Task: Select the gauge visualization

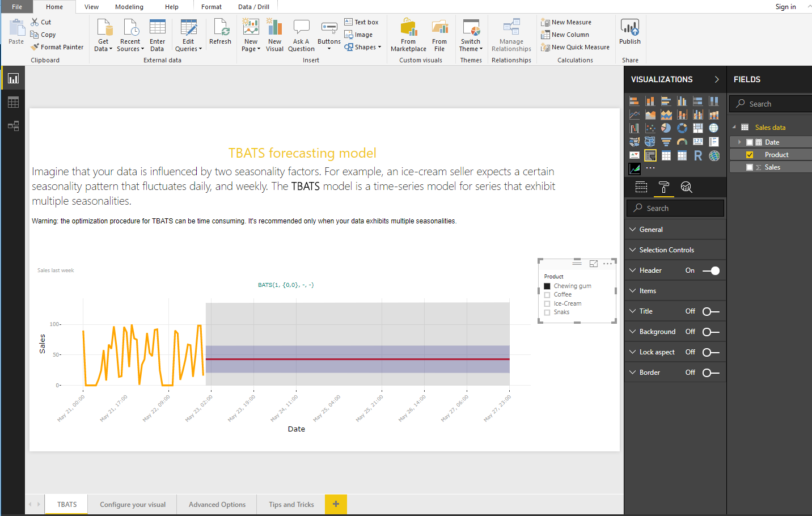Action: tap(682, 142)
